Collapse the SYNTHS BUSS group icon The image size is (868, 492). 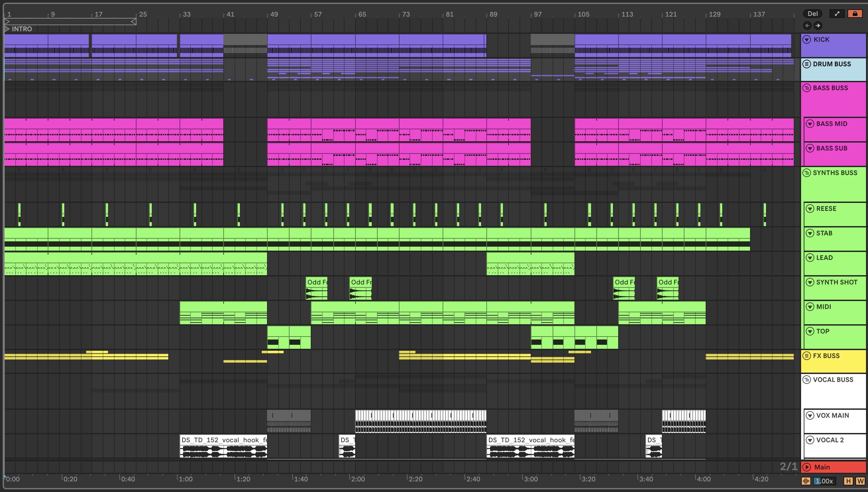(x=807, y=173)
